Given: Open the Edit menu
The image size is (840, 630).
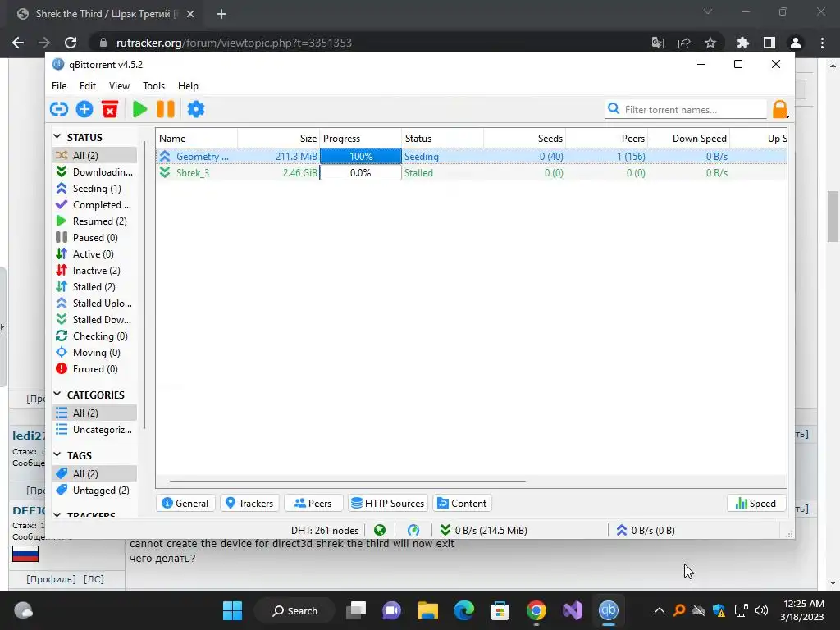Looking at the screenshot, I should click(x=87, y=85).
